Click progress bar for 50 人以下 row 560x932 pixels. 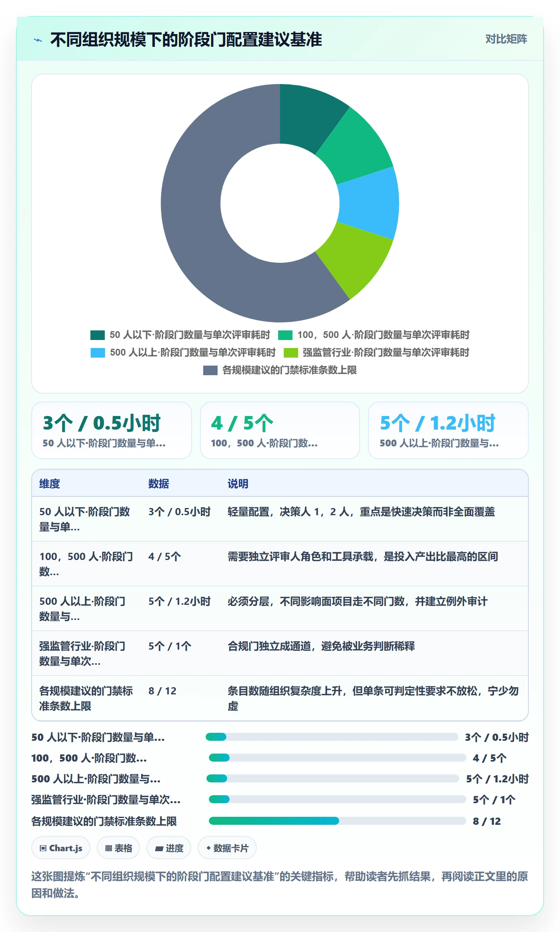point(332,737)
